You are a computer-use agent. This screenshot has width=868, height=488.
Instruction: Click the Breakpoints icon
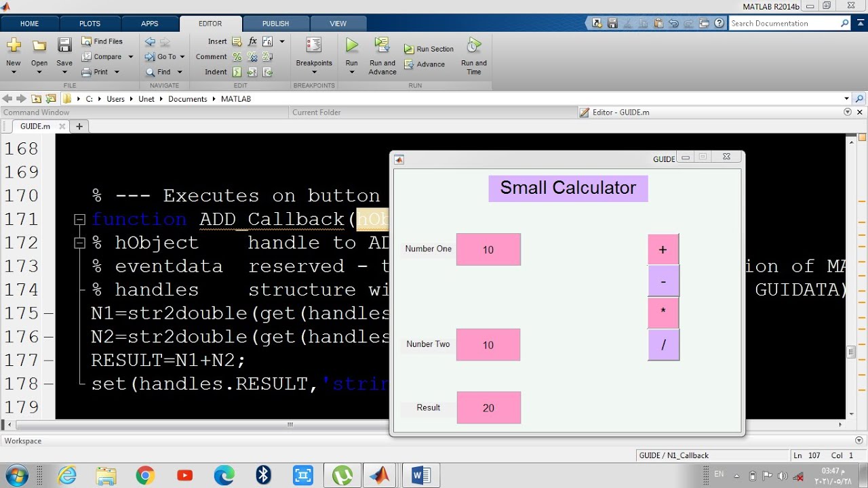(314, 45)
